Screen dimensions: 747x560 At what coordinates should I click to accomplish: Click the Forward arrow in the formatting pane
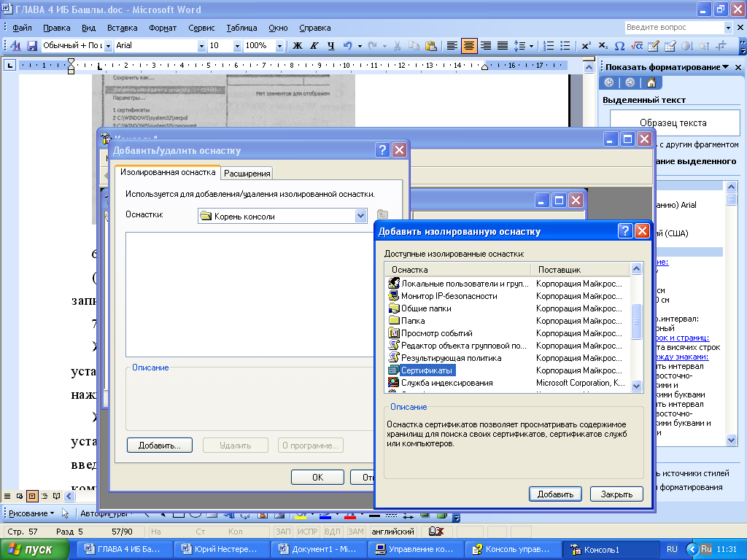click(x=630, y=83)
